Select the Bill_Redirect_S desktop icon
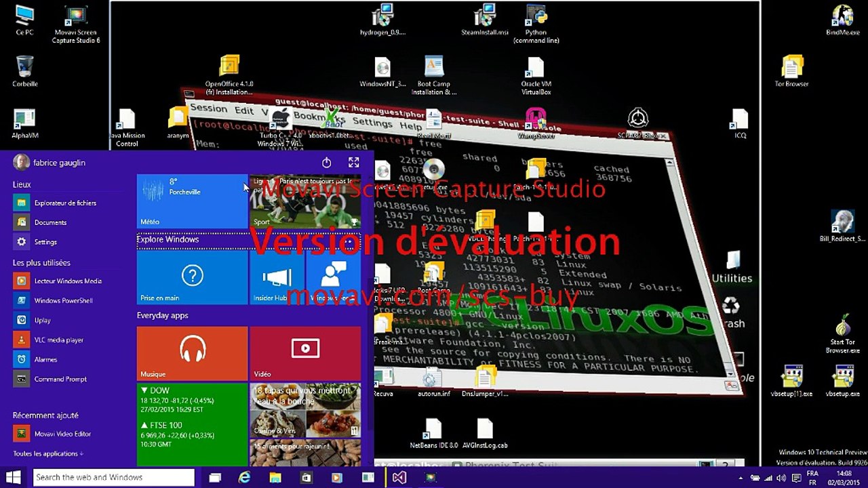The height and width of the screenshot is (488, 868). (x=842, y=226)
